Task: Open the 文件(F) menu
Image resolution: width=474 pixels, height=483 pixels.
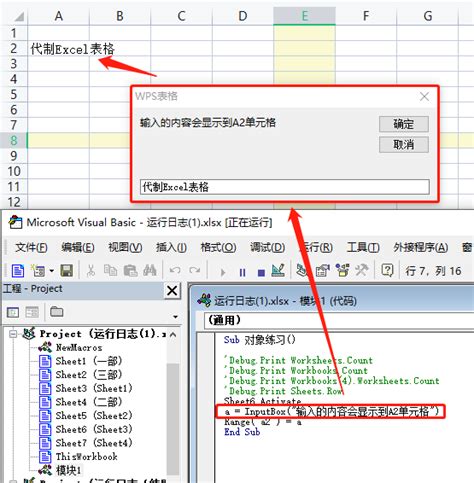Action: 31,247
